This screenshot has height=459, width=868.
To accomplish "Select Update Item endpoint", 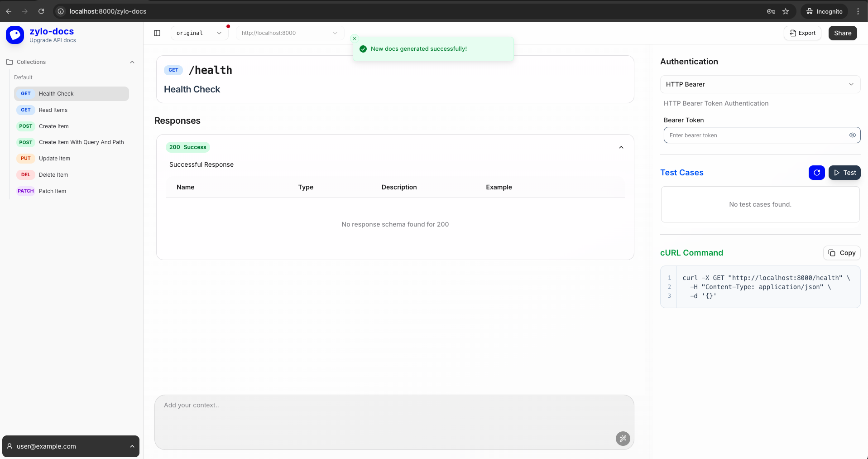I will (x=72, y=159).
